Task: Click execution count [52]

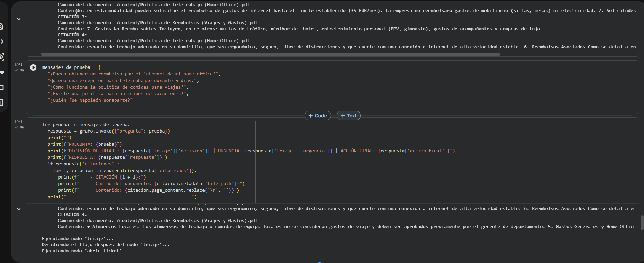Action: pos(19,121)
